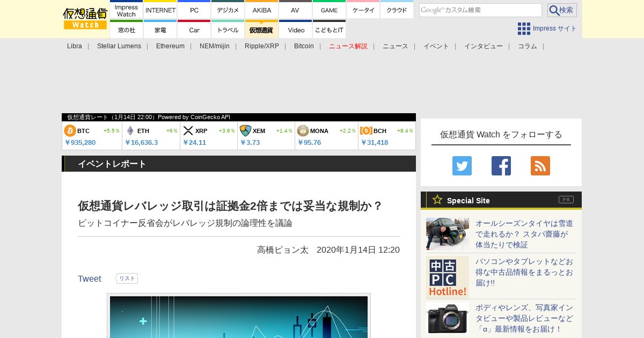Open the Facebook follow icon

[x=501, y=166]
